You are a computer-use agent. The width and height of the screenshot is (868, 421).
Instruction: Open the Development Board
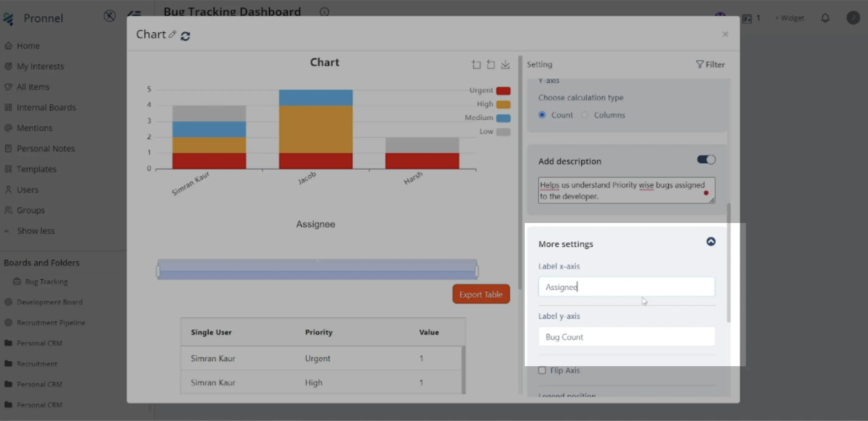coord(49,302)
